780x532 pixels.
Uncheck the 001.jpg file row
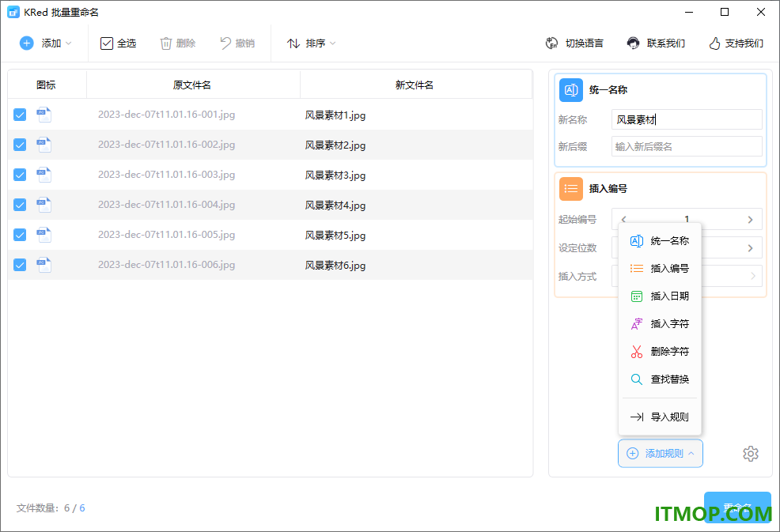(20, 115)
